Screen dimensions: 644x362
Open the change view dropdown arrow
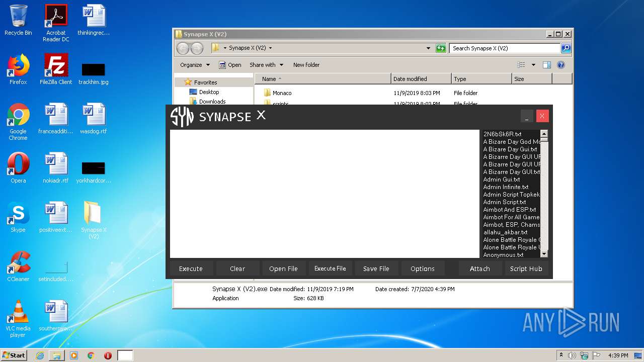(x=533, y=65)
